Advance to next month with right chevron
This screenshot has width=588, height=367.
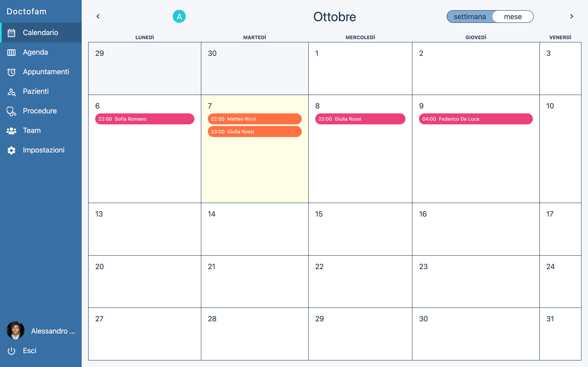pyautogui.click(x=571, y=17)
